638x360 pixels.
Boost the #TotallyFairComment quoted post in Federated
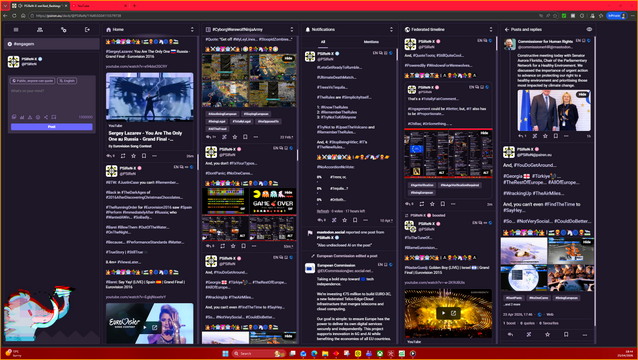[422, 204]
